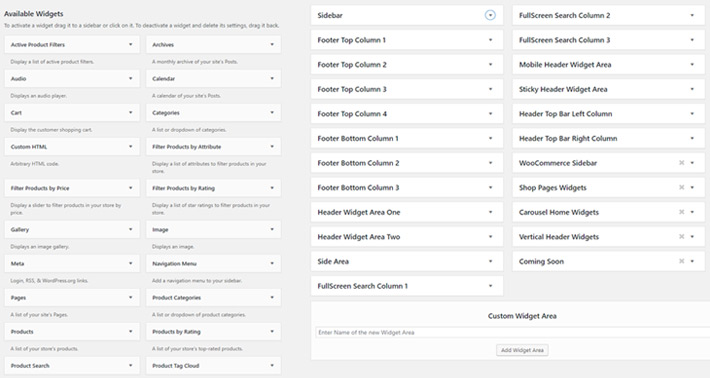The width and height of the screenshot is (710, 378).
Task: Expand the Footer Top Column 2 area
Action: 490,64
